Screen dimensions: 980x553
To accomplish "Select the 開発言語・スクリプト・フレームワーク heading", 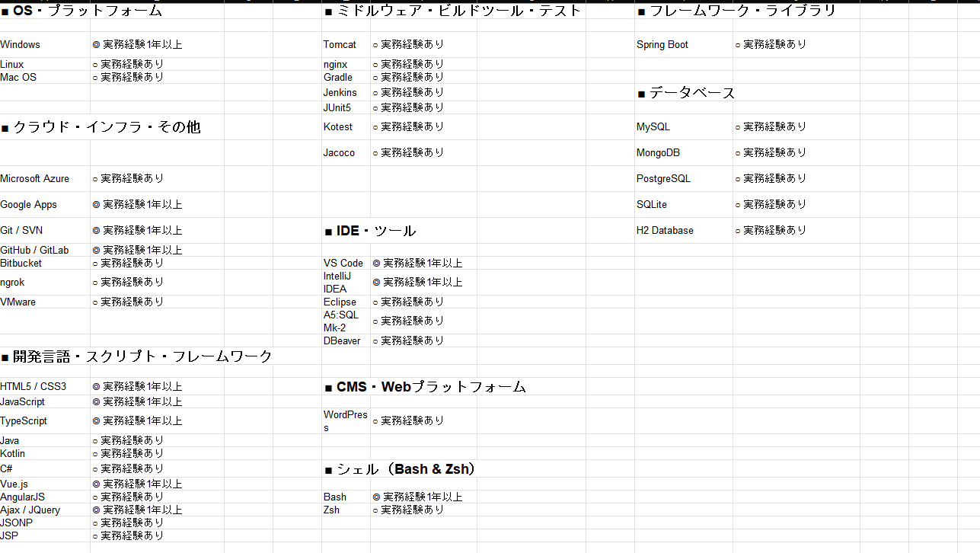I will (x=136, y=356).
